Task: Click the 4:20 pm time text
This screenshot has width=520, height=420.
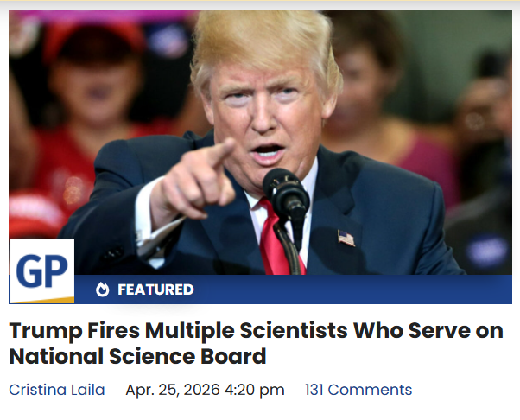Action: click(256, 390)
